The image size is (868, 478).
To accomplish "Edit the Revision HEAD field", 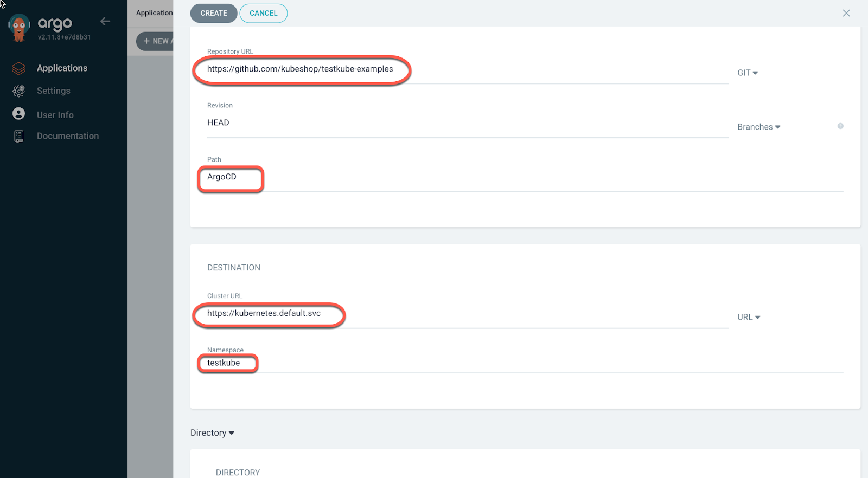I will [x=468, y=123].
